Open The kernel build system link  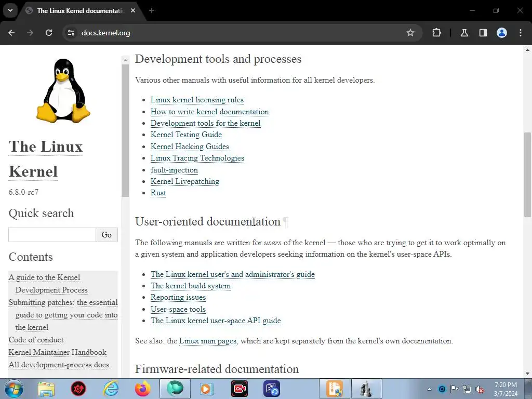tap(191, 286)
